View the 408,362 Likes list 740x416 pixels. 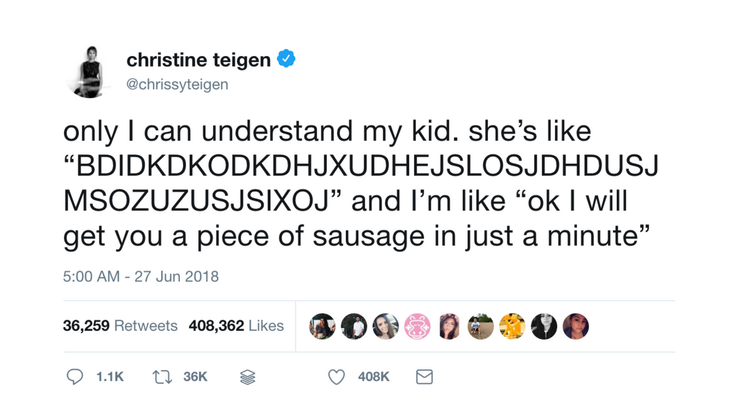point(237,326)
